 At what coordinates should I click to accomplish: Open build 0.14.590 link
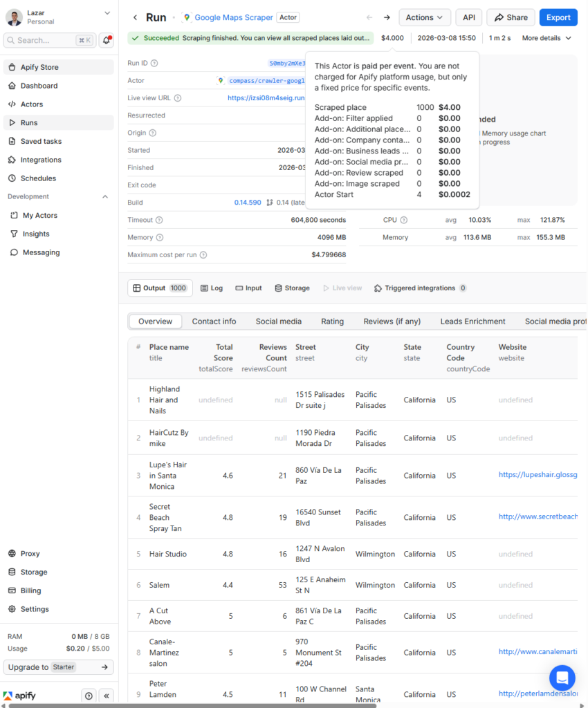(x=248, y=203)
